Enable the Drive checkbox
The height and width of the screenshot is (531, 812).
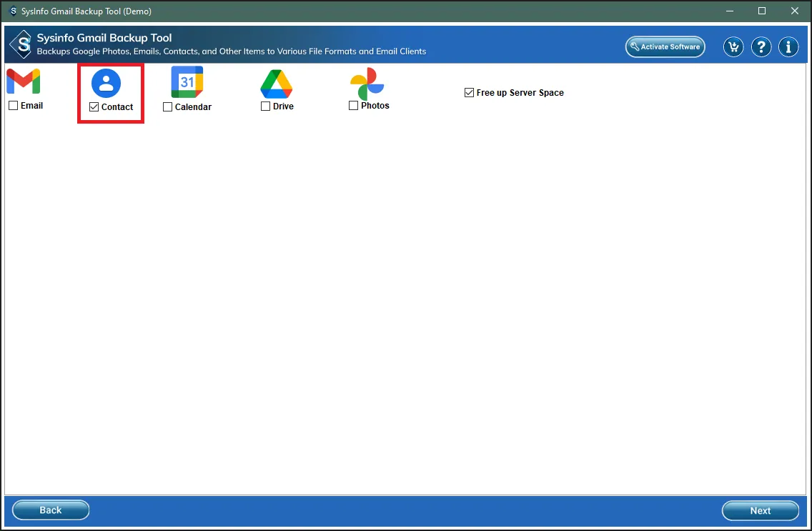tap(266, 106)
